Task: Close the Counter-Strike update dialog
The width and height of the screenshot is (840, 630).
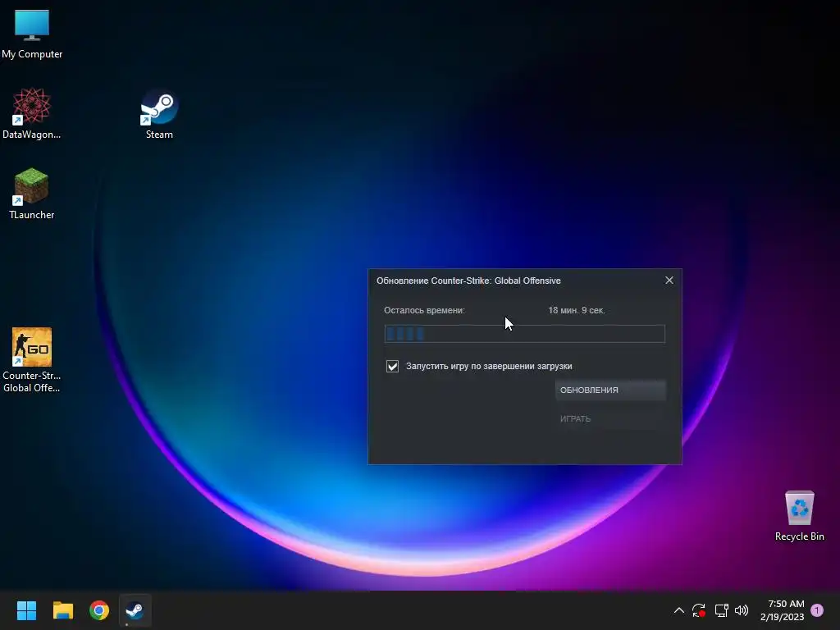Action: coord(669,281)
